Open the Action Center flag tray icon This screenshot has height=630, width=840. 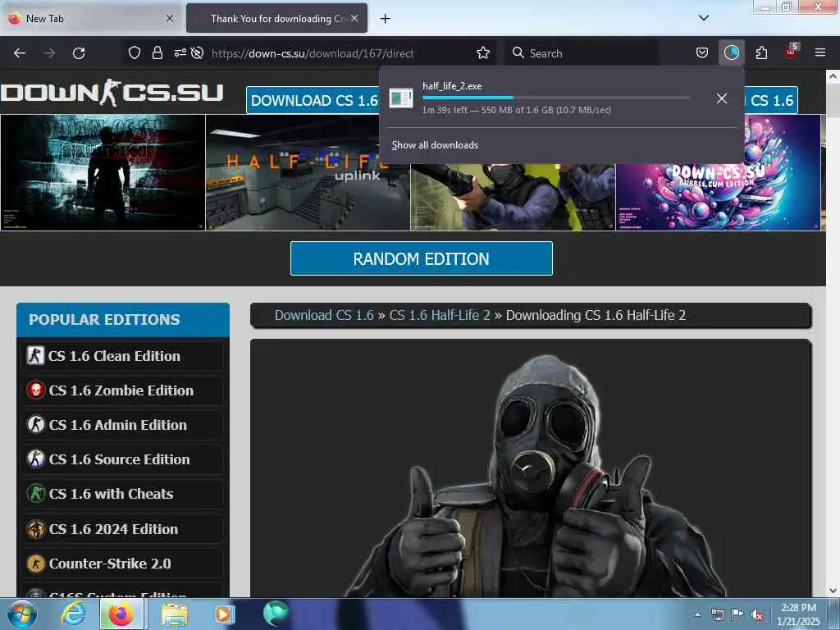point(737,614)
